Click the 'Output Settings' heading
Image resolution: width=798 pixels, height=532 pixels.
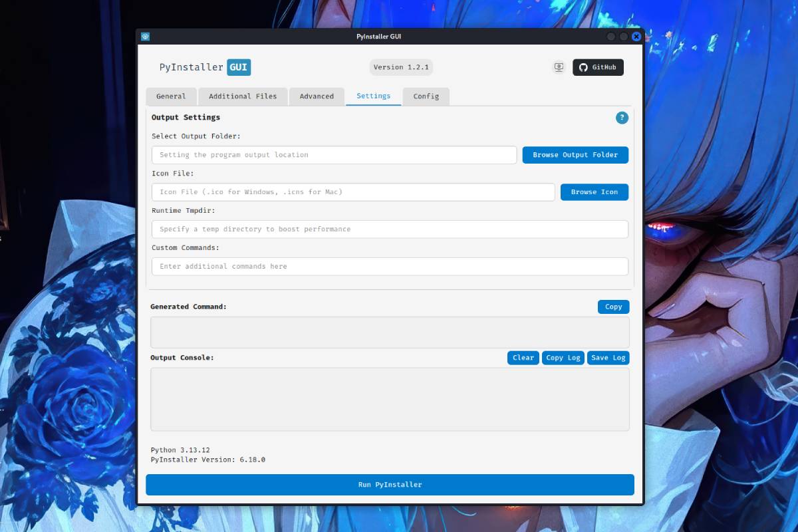[186, 117]
